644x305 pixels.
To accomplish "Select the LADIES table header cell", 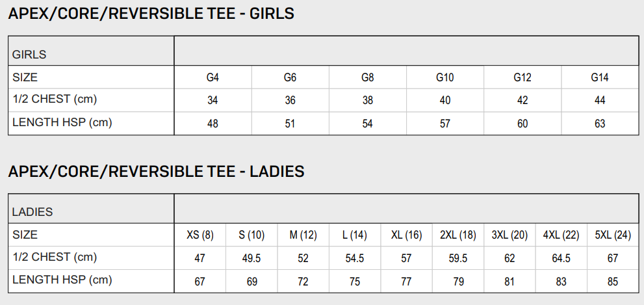I will [32, 212].
